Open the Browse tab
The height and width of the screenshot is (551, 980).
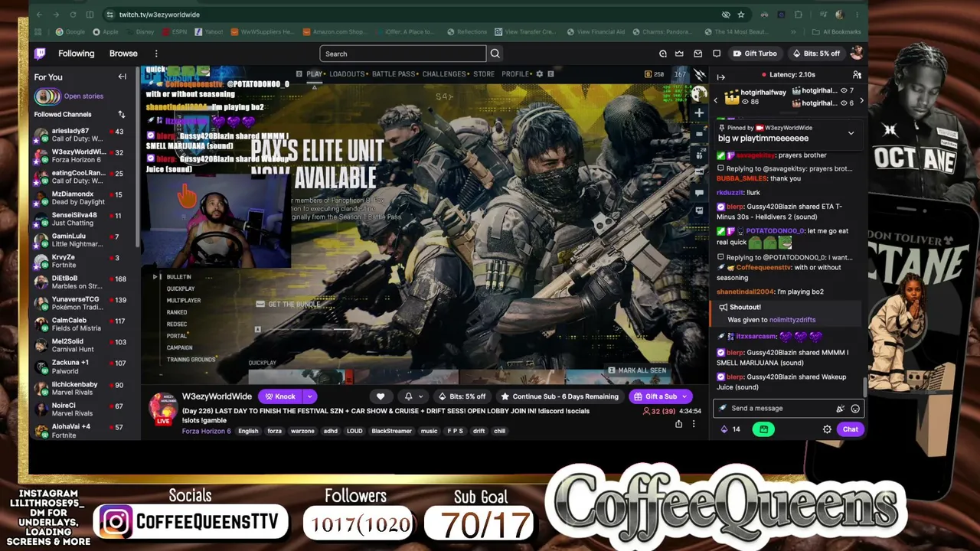pyautogui.click(x=123, y=54)
